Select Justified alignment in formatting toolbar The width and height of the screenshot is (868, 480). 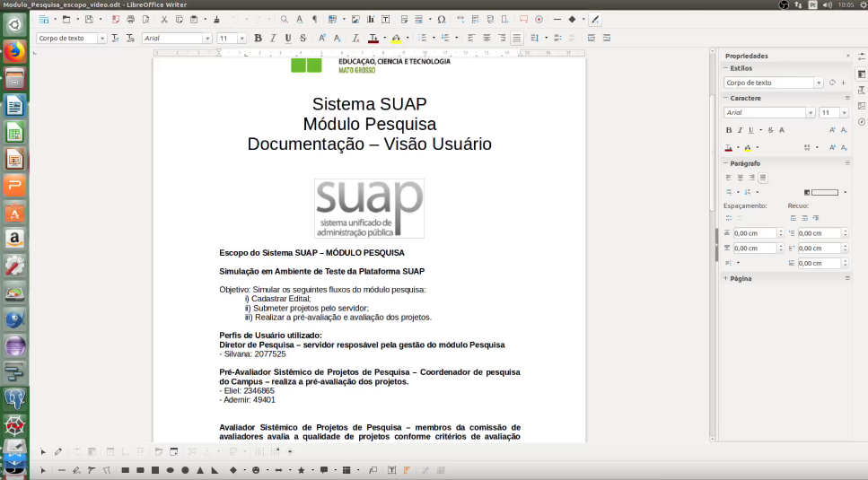[516, 39]
